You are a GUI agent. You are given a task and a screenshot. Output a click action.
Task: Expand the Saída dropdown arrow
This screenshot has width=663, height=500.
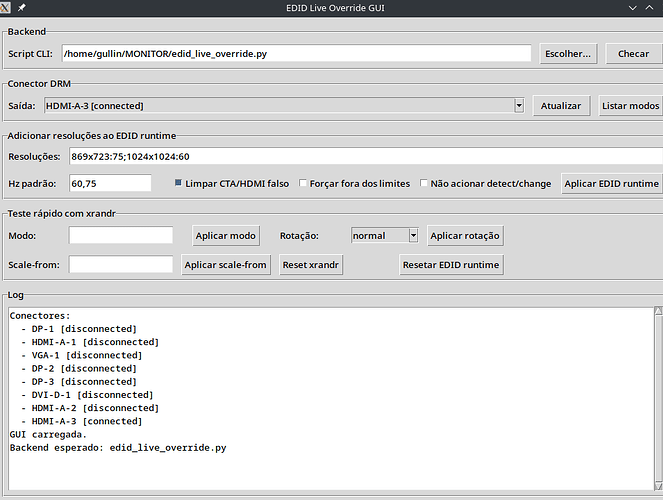[x=519, y=106]
